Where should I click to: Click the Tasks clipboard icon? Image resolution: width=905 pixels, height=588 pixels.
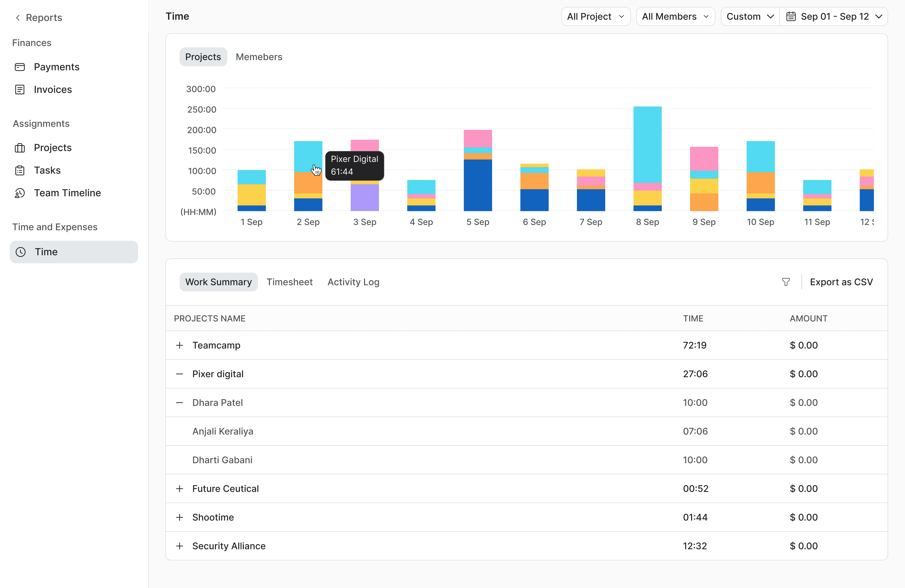[20, 170]
